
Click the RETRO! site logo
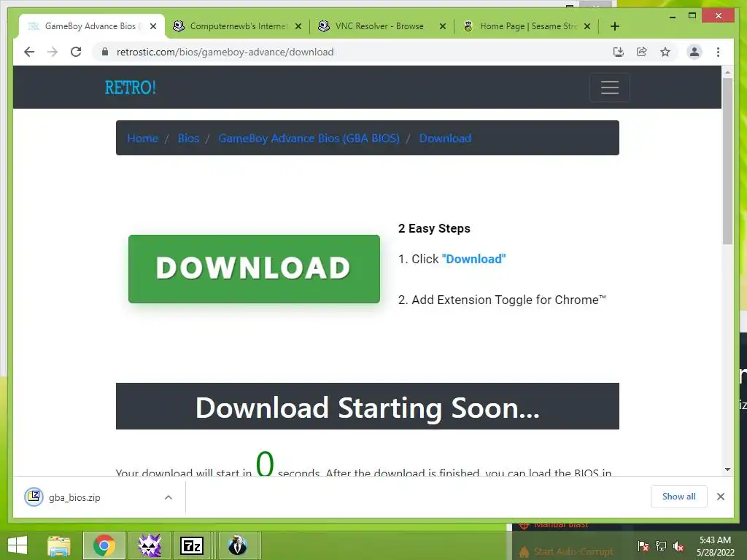pyautogui.click(x=130, y=87)
